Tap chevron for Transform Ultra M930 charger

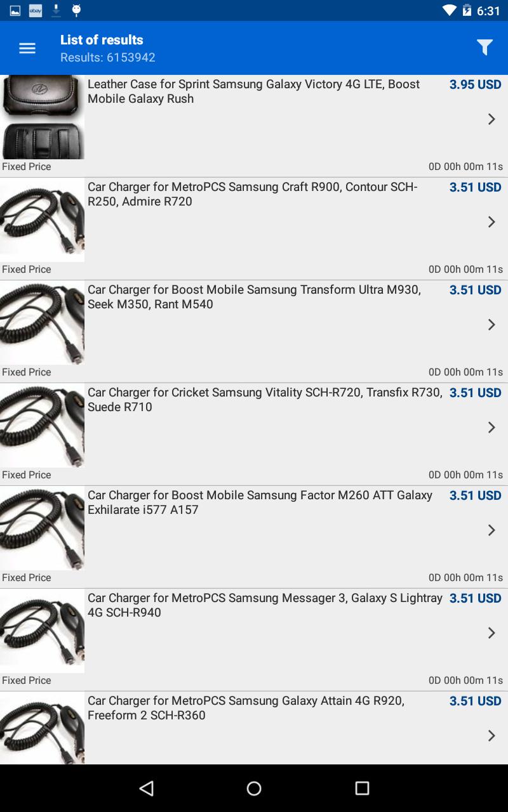point(491,325)
